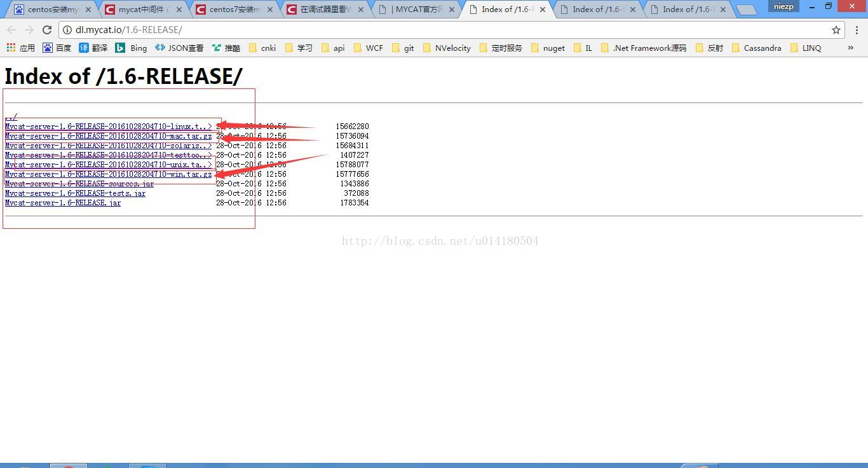
Task: Open the 百度 bookmark
Action: (x=57, y=48)
